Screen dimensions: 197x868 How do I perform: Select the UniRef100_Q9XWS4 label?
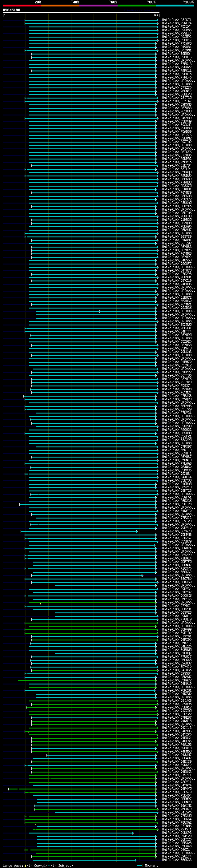click(x=176, y=474)
